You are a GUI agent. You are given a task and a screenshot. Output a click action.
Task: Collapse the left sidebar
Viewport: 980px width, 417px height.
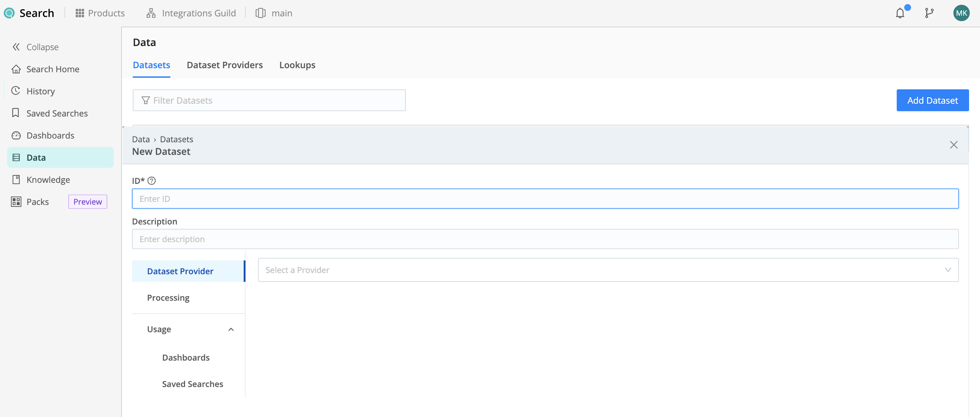pos(35,47)
